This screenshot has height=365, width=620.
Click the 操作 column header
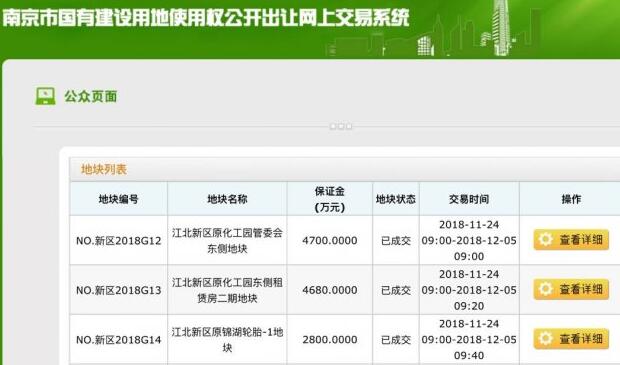tap(571, 199)
